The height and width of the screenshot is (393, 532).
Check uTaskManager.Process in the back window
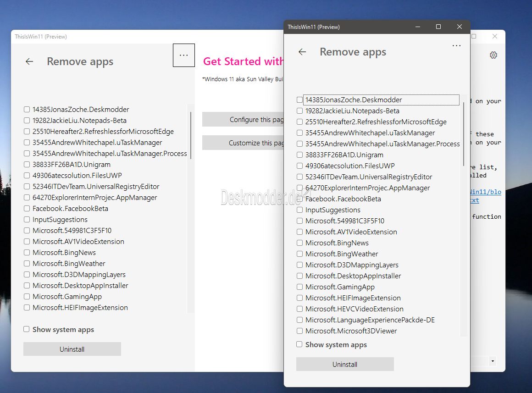coord(27,154)
